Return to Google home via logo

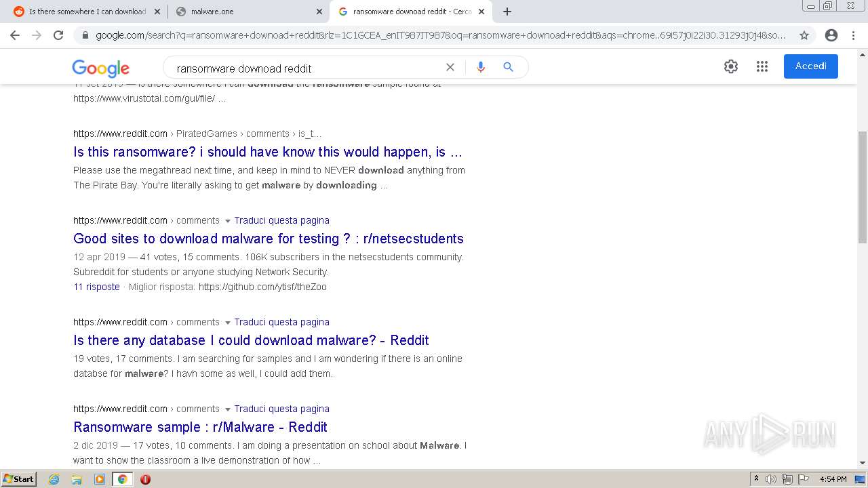100,68
